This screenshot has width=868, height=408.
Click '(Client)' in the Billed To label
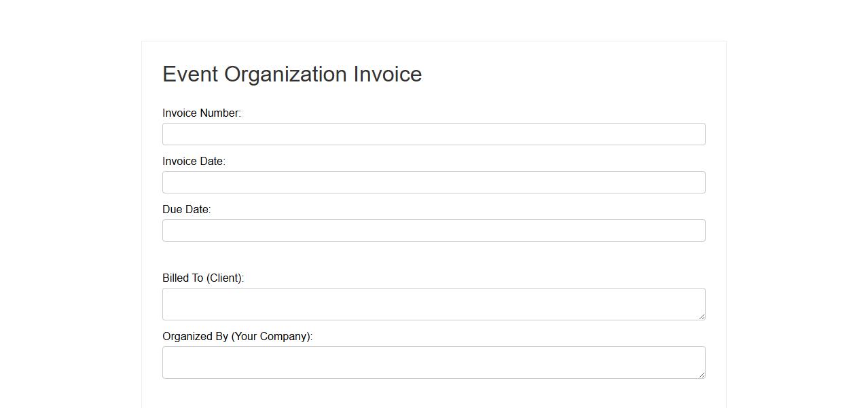(x=225, y=278)
